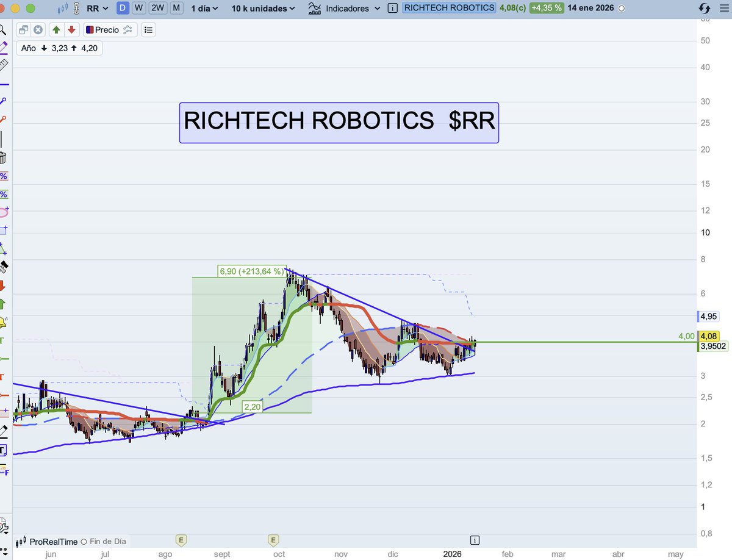
Task: Select the 2W timeframe button
Action: (x=158, y=8)
